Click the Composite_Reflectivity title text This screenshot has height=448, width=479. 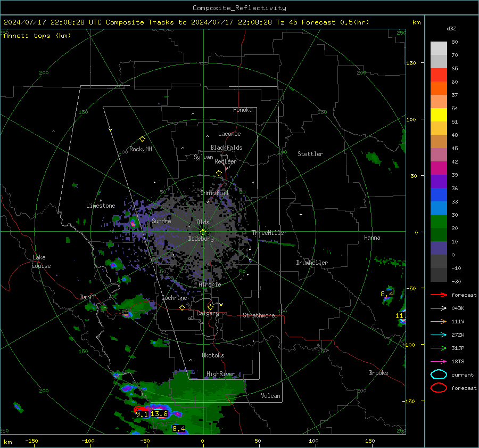pos(239,8)
